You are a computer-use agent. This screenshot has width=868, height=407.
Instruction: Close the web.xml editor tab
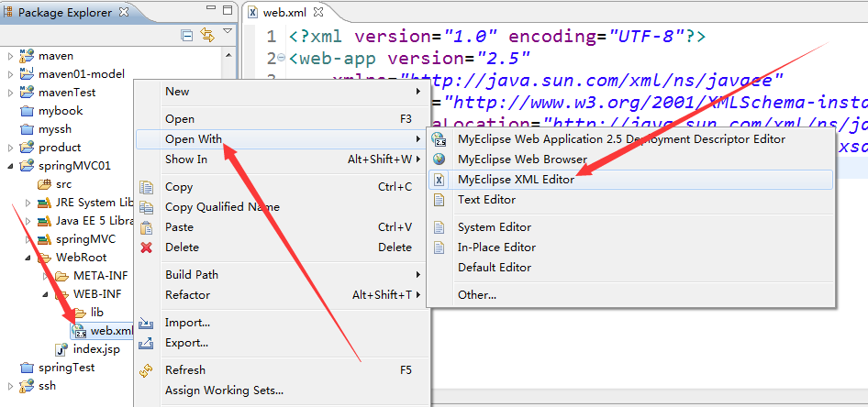point(317,12)
